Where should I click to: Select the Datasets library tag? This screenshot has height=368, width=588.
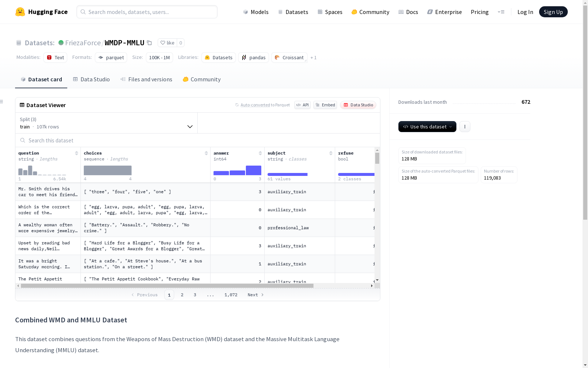coord(219,57)
